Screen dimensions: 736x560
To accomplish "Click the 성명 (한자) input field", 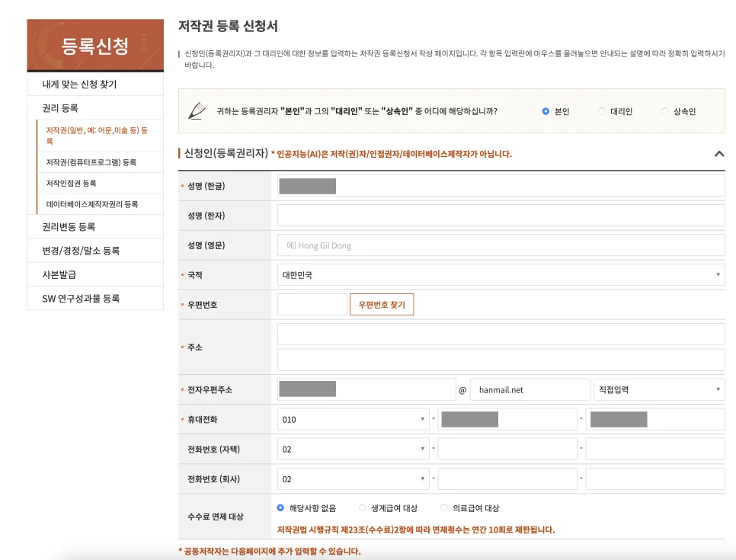I will tap(501, 216).
